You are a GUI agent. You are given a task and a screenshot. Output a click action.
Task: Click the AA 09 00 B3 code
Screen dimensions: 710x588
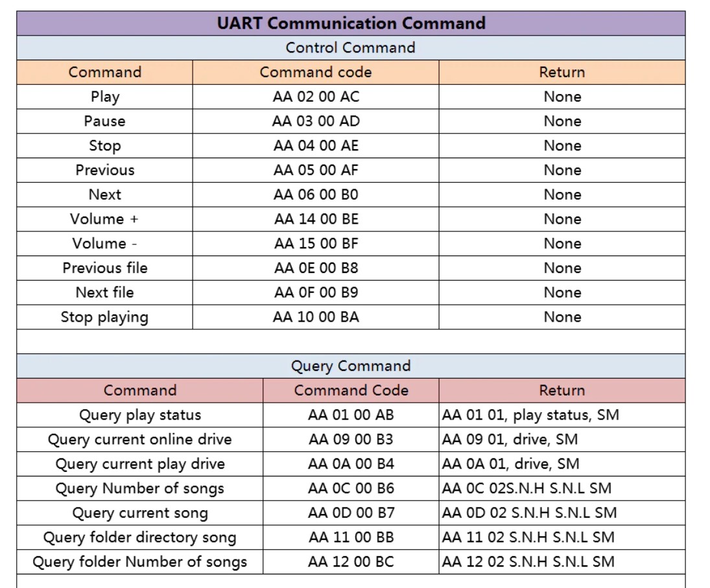pos(351,440)
